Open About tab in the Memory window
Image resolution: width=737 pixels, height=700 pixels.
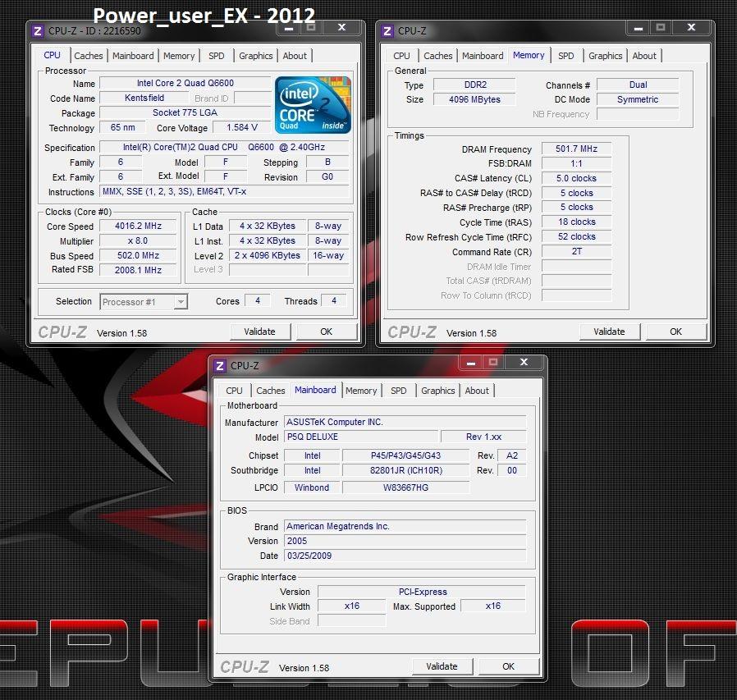tap(644, 56)
